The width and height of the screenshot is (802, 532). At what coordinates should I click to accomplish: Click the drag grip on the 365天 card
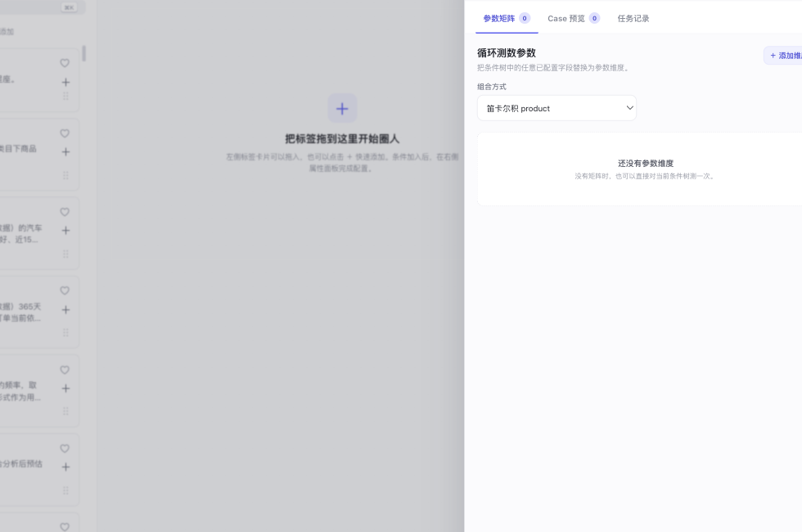point(65,333)
